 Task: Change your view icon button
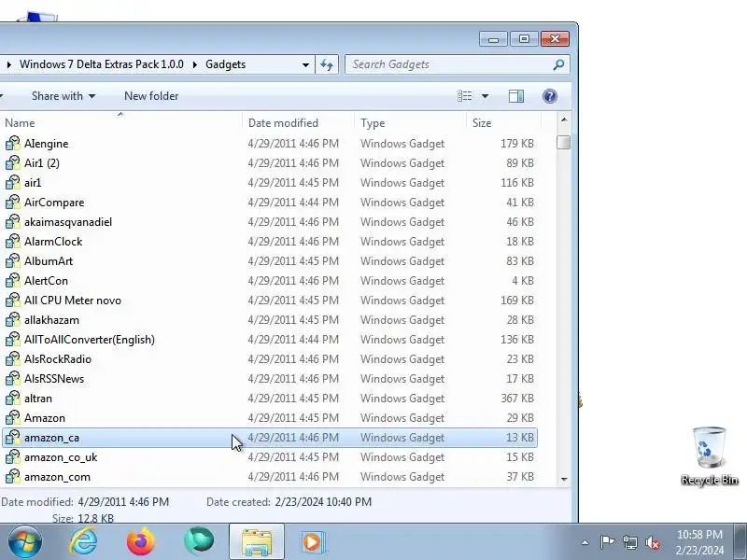465,96
